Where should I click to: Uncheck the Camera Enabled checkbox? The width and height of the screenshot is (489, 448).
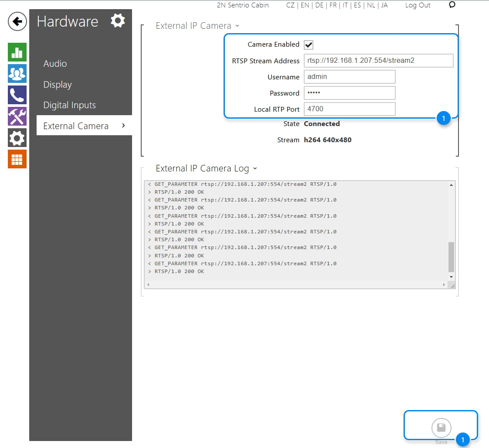(x=309, y=44)
